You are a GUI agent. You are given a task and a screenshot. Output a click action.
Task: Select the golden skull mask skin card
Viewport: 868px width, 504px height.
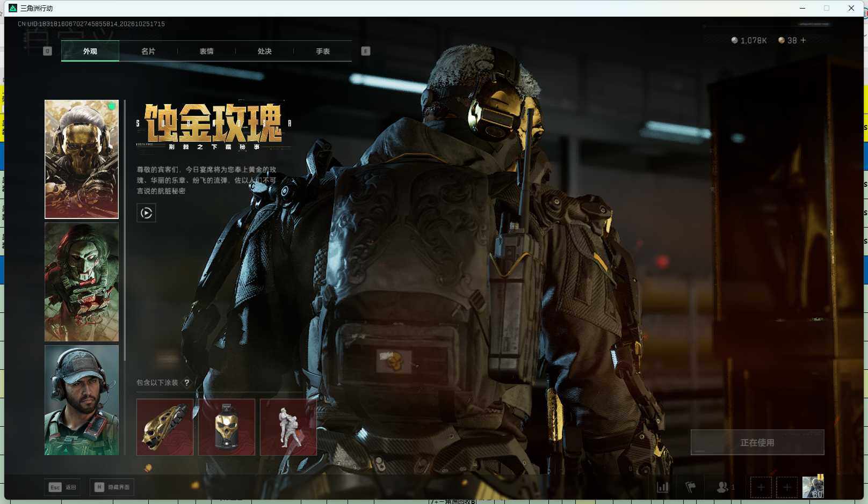82,159
